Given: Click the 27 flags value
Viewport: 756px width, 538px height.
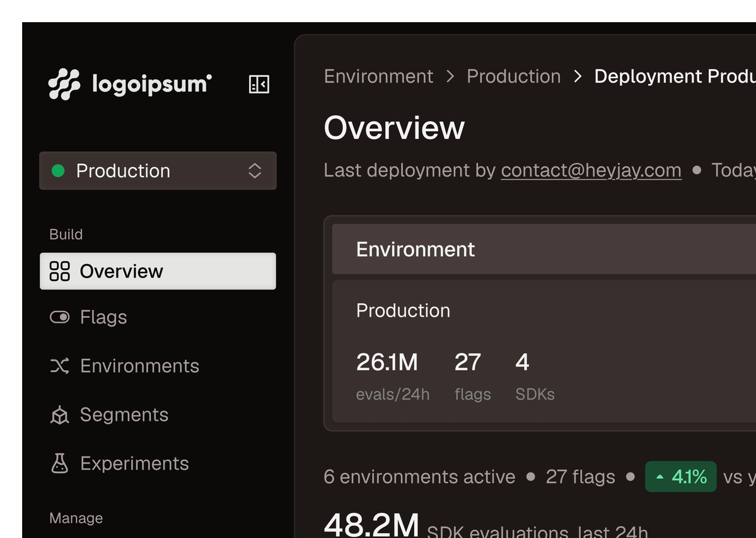Looking at the screenshot, I should click(468, 362).
